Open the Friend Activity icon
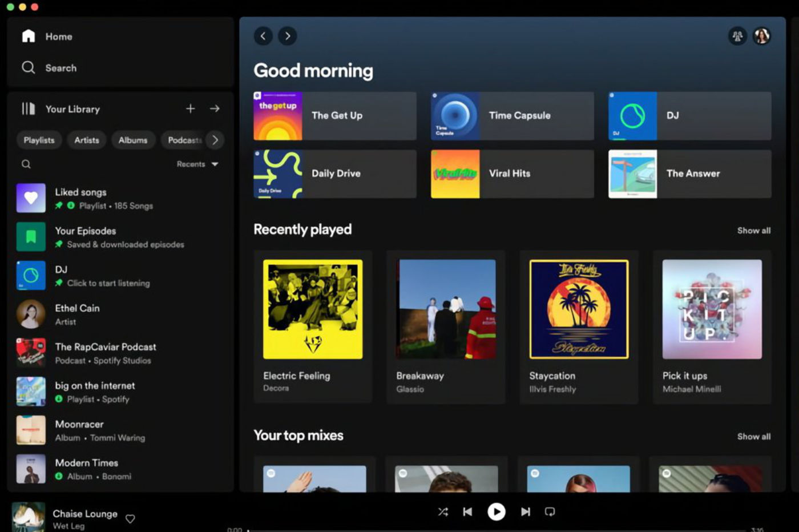Image resolution: width=799 pixels, height=532 pixels. click(737, 36)
